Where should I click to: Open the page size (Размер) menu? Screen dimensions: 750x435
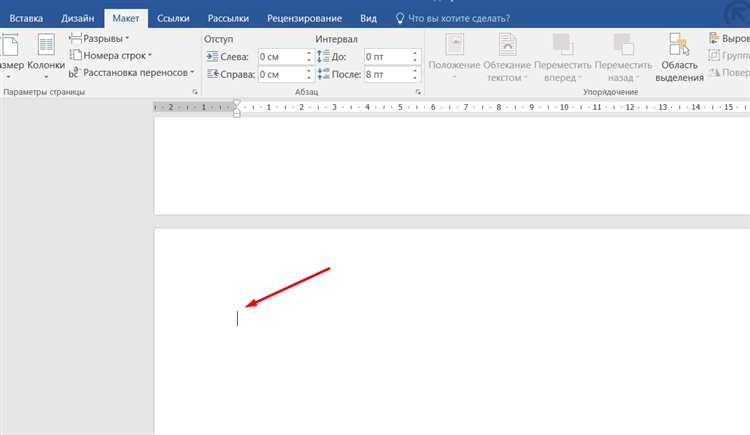click(x=11, y=56)
